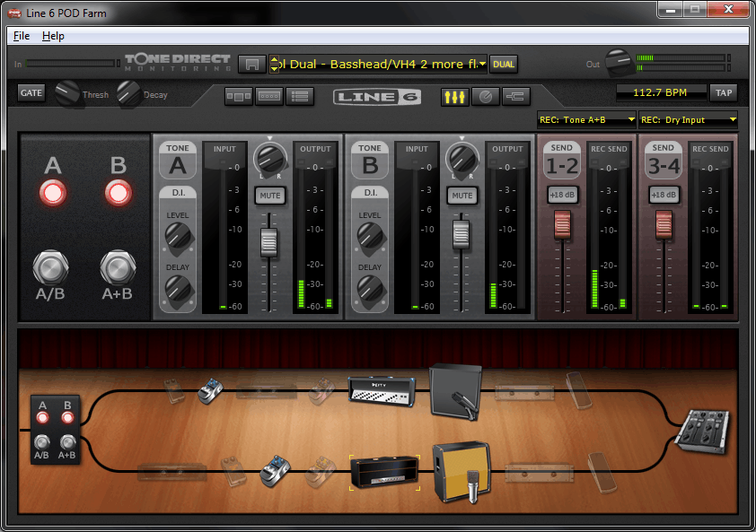Open the System settings icon
This screenshot has height=532, width=756.
516,96
